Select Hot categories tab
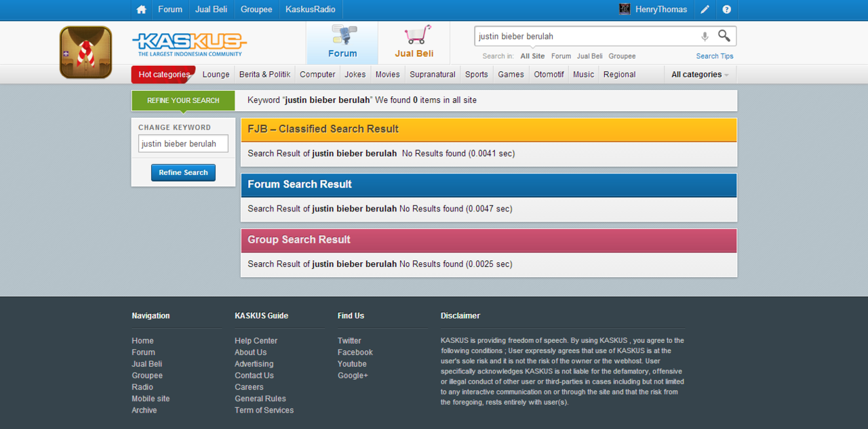This screenshot has height=429, width=868. [x=164, y=75]
